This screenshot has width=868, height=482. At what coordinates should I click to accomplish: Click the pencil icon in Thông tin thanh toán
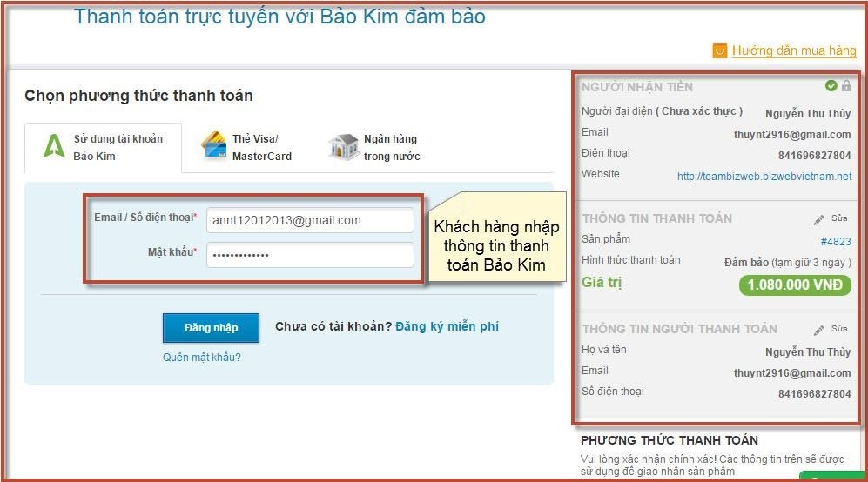point(818,220)
